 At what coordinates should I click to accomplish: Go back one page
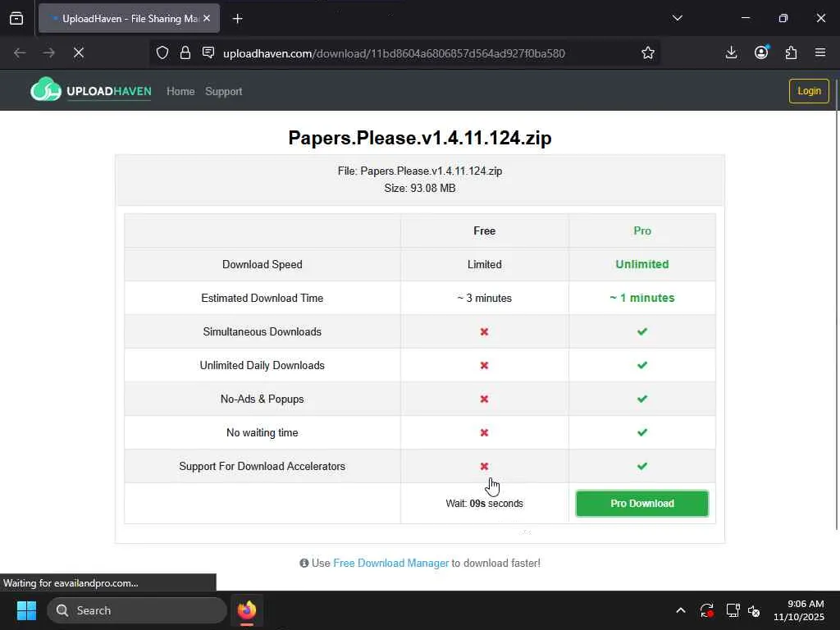pos(20,52)
